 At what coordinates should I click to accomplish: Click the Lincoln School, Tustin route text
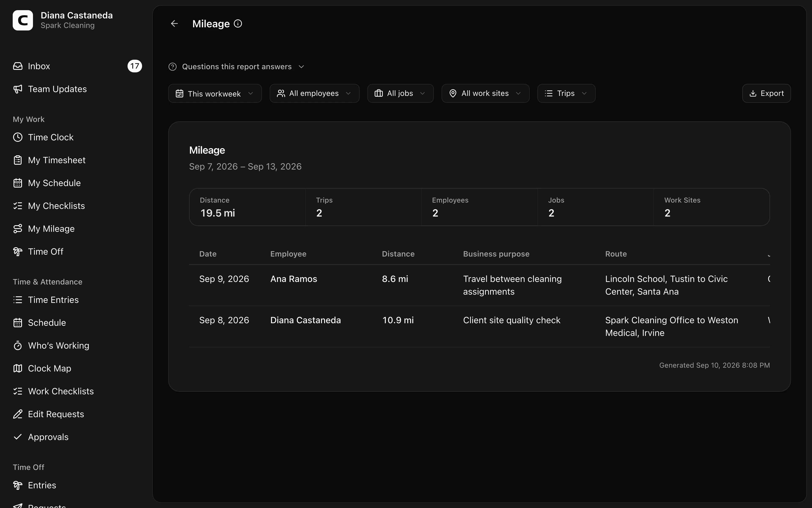(666, 285)
